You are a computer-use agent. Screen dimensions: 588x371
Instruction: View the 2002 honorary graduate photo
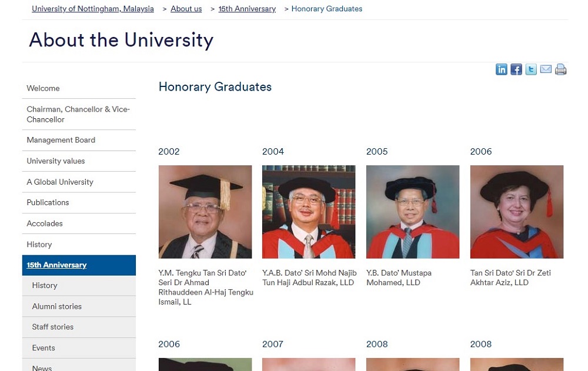point(205,212)
